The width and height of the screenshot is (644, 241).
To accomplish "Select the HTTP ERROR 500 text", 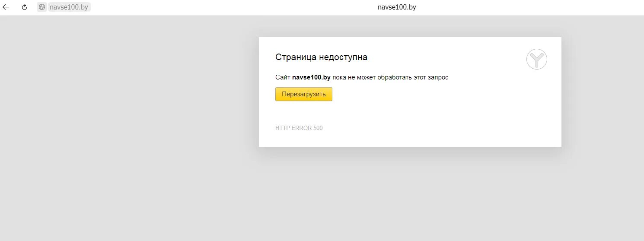I will [x=299, y=128].
